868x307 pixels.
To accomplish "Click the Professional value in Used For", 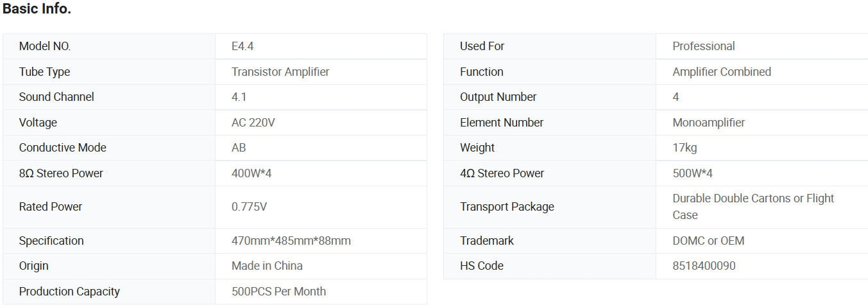I will point(704,46).
